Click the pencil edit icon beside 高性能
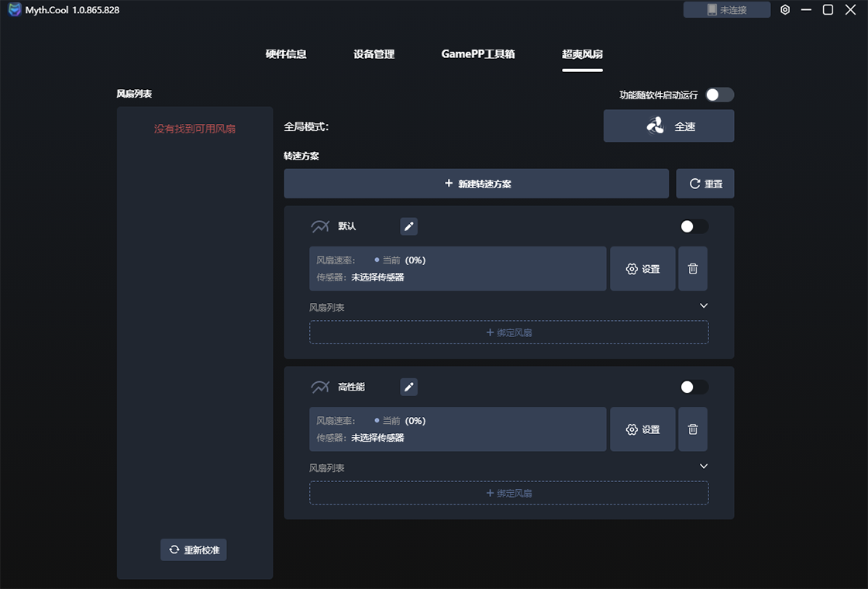The width and height of the screenshot is (868, 589). click(x=408, y=387)
